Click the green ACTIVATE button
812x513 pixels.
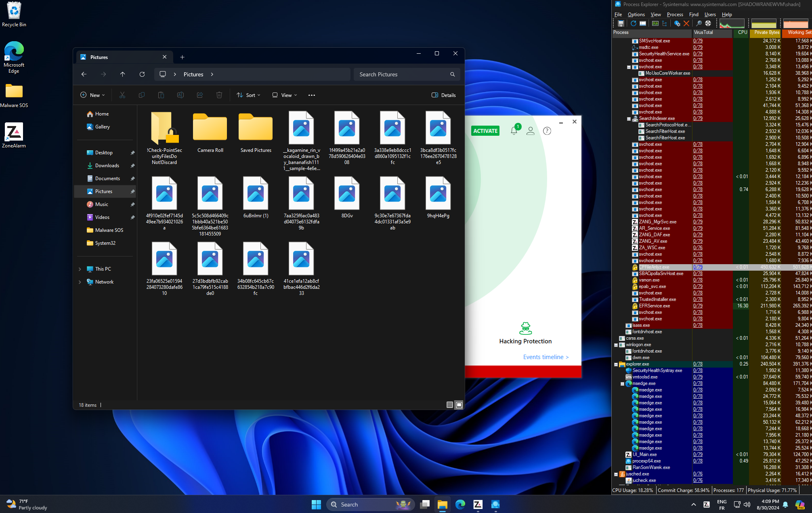pos(485,131)
